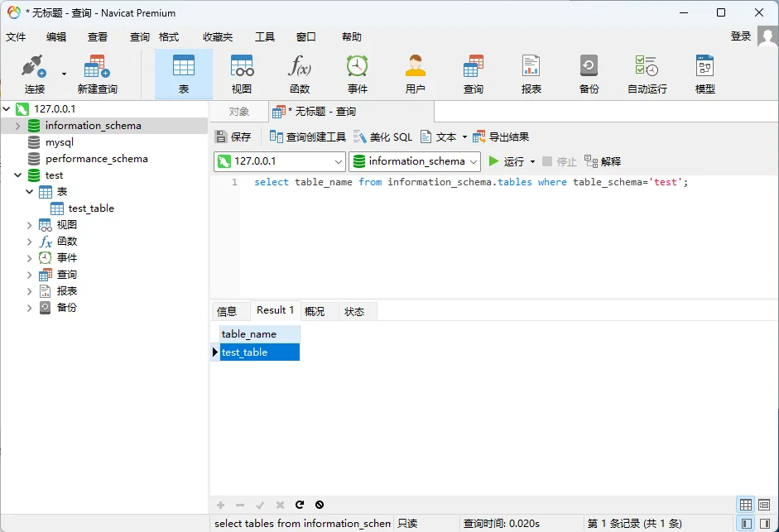This screenshot has width=779, height=532.
Task: Open the 收藏夹 (Favorites) menu
Action: click(x=218, y=37)
